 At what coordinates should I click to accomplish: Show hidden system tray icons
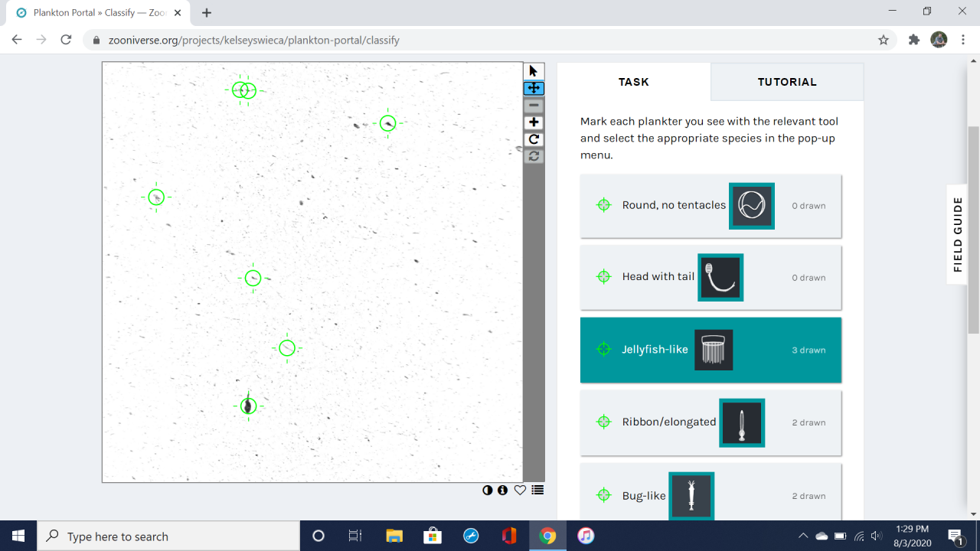[803, 536]
